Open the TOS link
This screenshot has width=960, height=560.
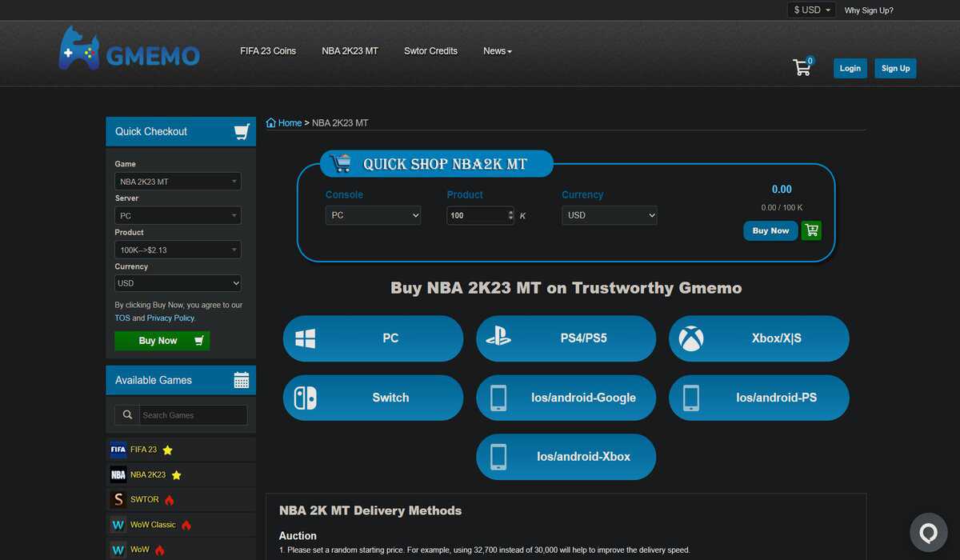tap(122, 318)
